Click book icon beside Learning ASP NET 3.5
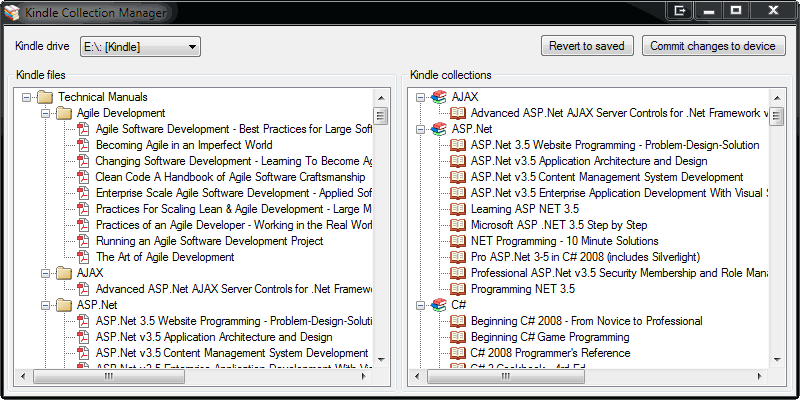The width and height of the screenshot is (800, 400). (x=458, y=209)
